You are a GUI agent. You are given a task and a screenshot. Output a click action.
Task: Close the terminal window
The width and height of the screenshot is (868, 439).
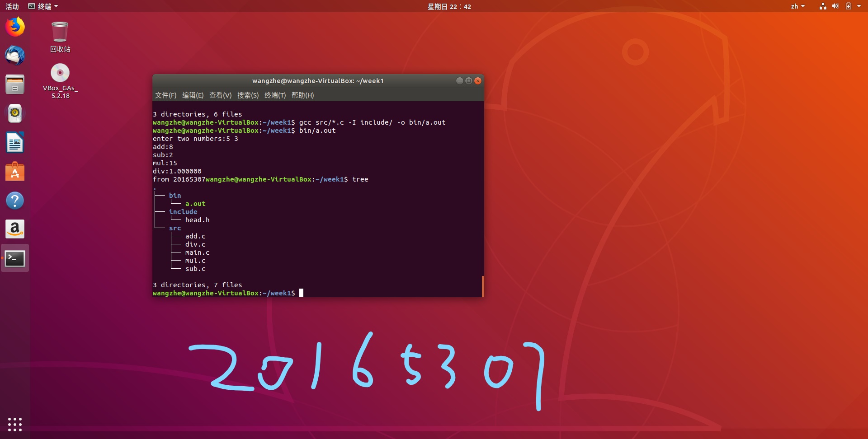pos(478,81)
